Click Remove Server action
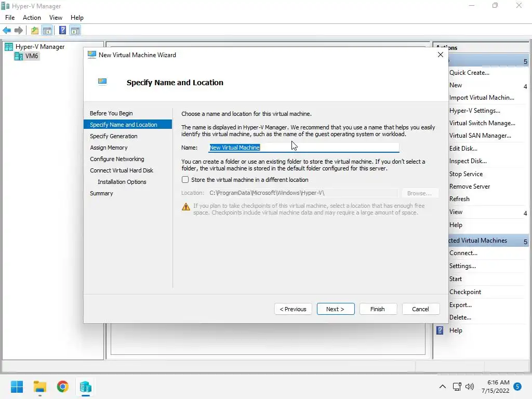 click(470, 187)
